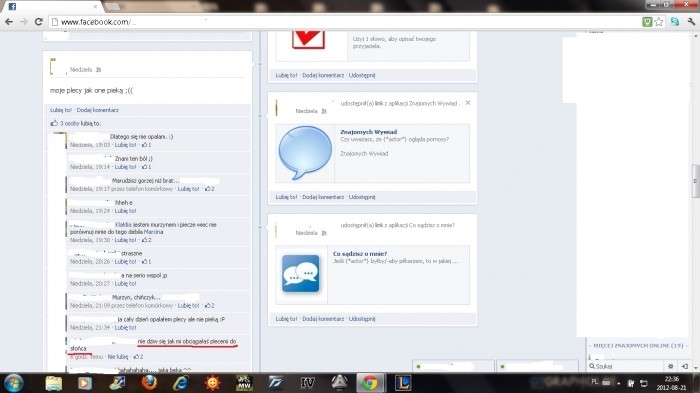Screen dimensions: 700x393
Task: Open the Znajomych Wywiad app title link
Action: click(368, 132)
